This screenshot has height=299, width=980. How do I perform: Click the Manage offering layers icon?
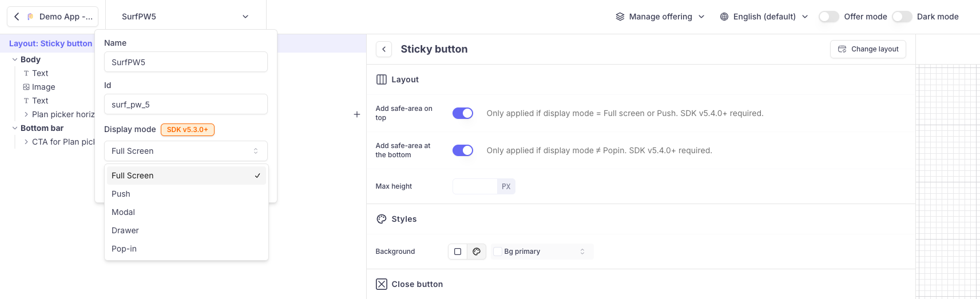[x=620, y=17]
